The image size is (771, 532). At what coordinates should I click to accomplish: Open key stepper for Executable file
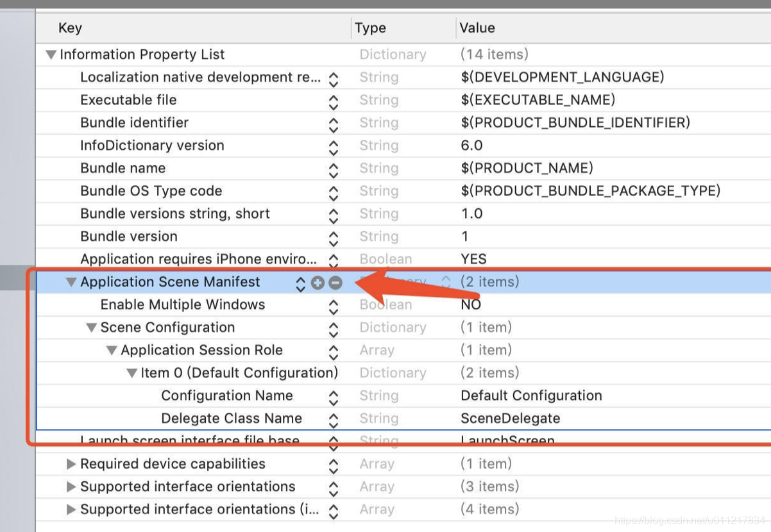click(334, 102)
